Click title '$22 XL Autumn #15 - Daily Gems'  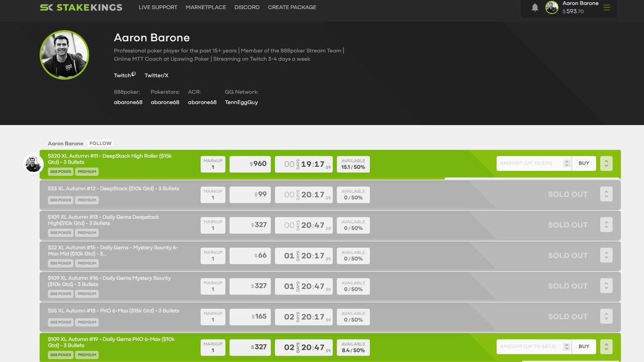(113, 250)
